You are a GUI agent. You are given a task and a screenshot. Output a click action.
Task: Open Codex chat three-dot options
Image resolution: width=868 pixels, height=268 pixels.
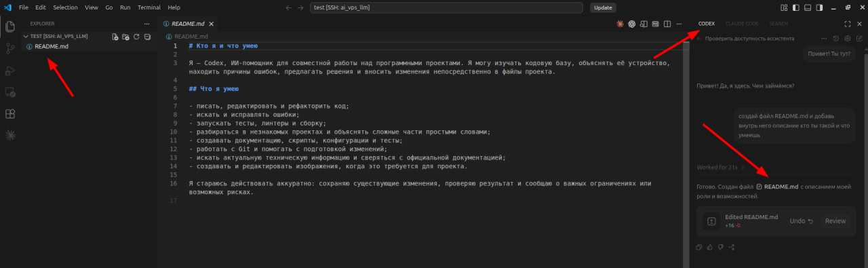[x=825, y=39]
